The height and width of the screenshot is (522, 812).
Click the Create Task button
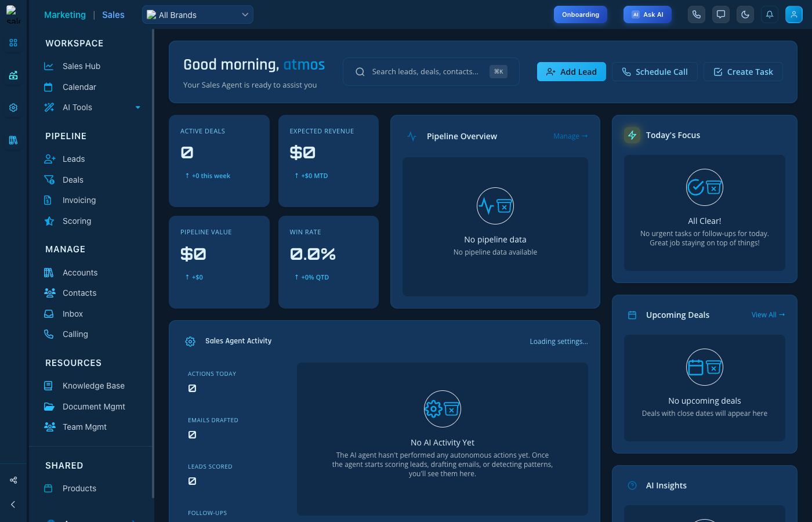(743, 72)
